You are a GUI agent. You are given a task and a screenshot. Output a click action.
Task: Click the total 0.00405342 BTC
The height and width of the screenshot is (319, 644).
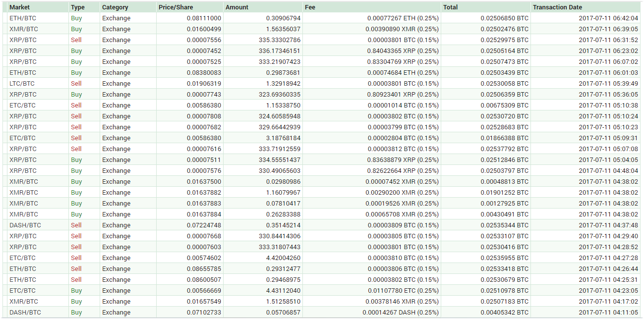[x=504, y=313]
